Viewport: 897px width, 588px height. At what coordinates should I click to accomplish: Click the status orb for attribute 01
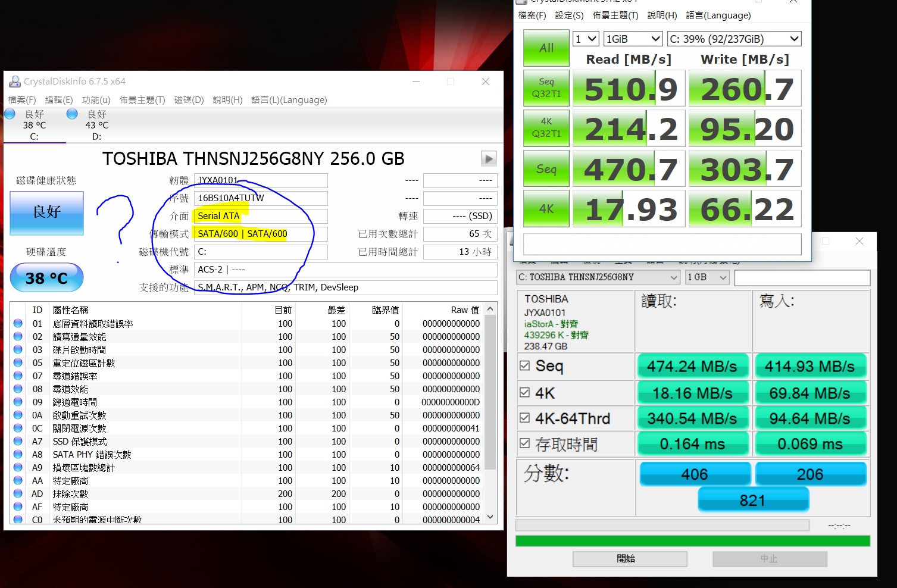click(18, 324)
